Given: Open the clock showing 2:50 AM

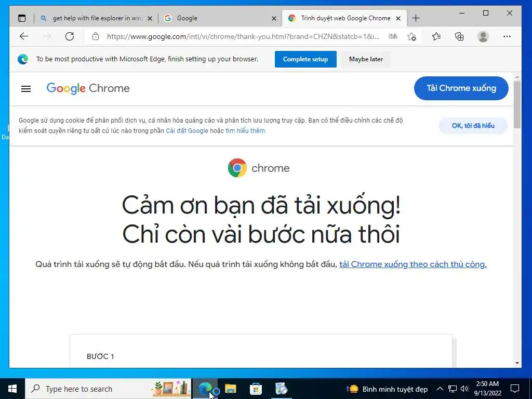Looking at the screenshot, I should 487,389.
